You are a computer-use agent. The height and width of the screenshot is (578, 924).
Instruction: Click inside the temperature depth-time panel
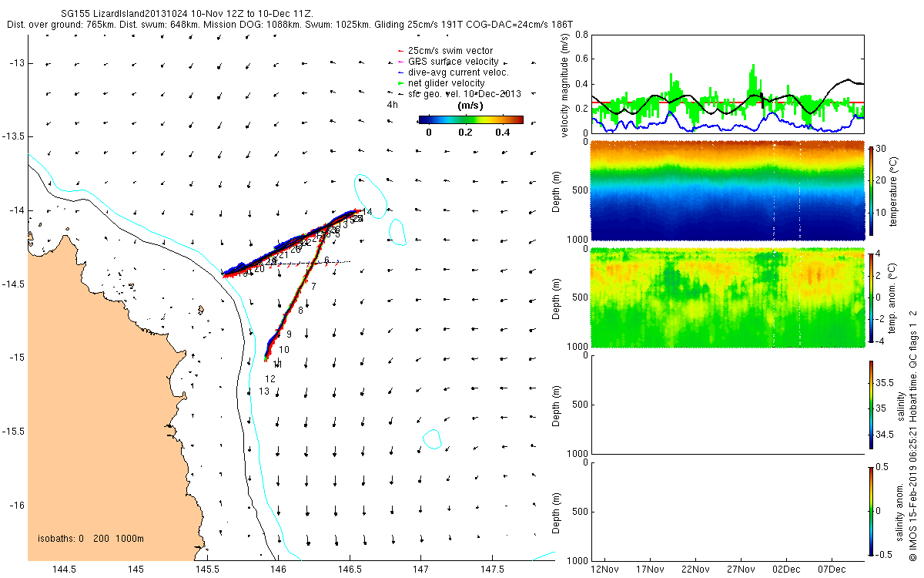pyautogui.click(x=727, y=190)
